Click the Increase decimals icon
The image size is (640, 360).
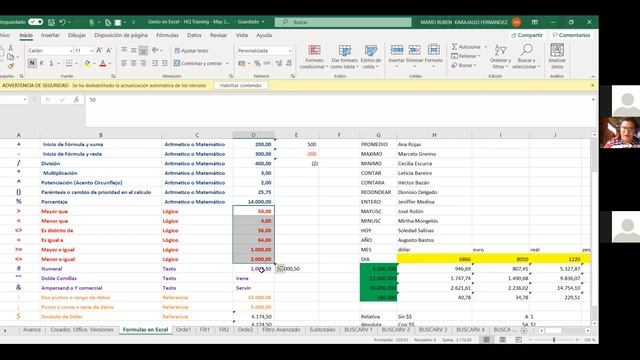(x=279, y=63)
